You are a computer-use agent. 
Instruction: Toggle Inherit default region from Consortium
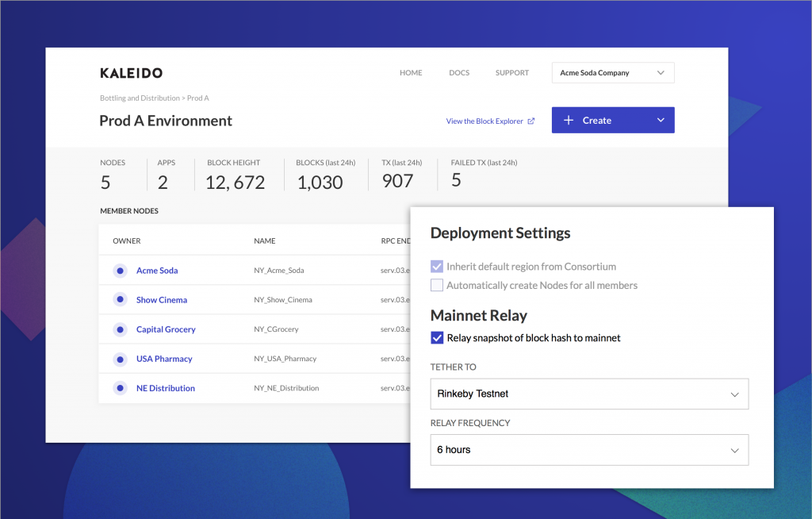coord(437,267)
